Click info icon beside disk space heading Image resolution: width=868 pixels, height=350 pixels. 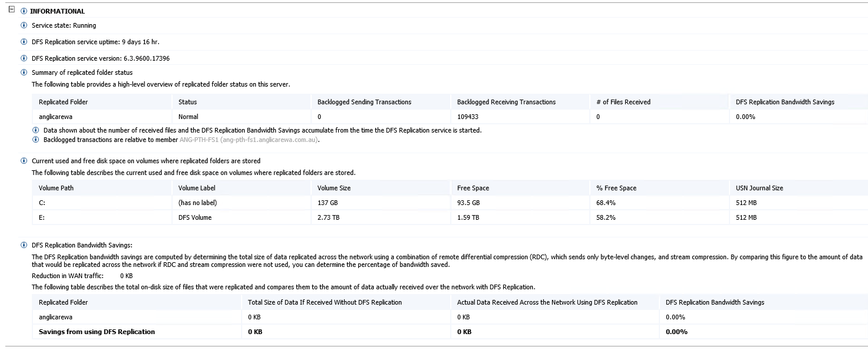pos(24,161)
